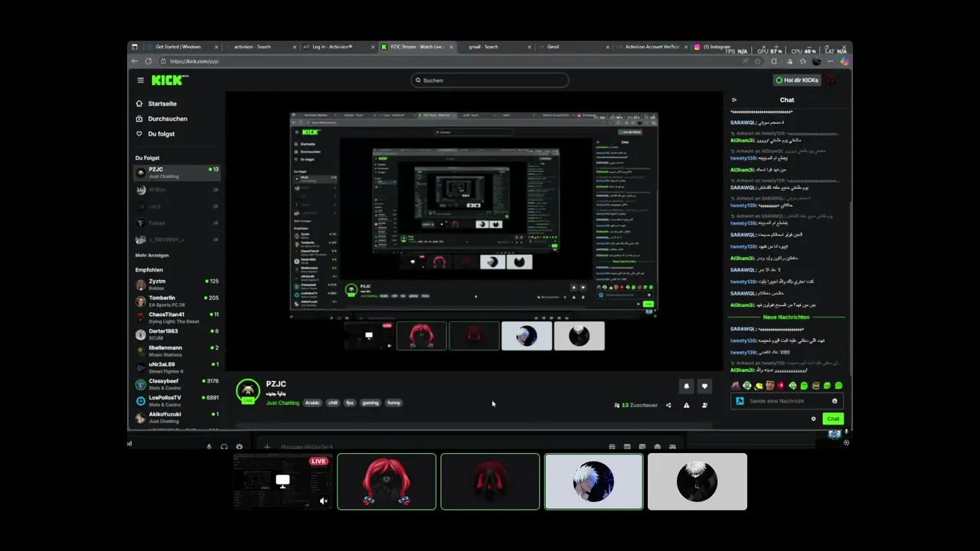Focus the Suchen search field
Viewport: 980px width, 551px height.
pyautogui.click(x=490, y=80)
